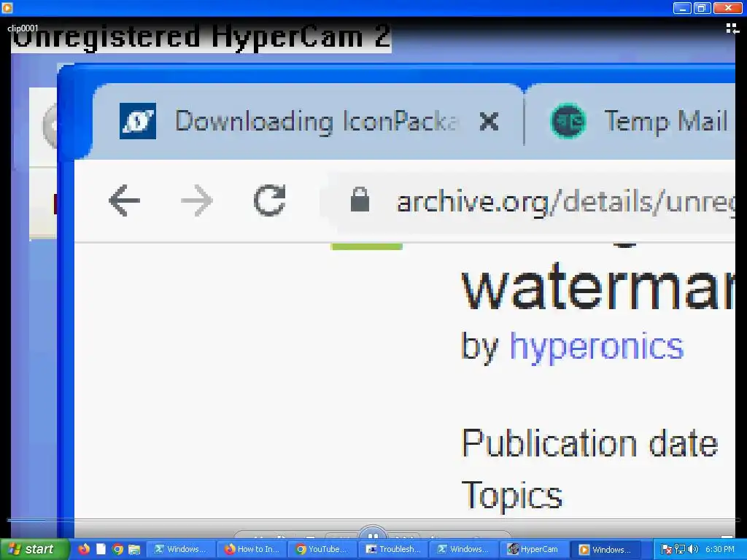The width and height of the screenshot is (747, 560).
Task: Open the 'Troublesh...' taskbar window
Action: click(x=393, y=550)
